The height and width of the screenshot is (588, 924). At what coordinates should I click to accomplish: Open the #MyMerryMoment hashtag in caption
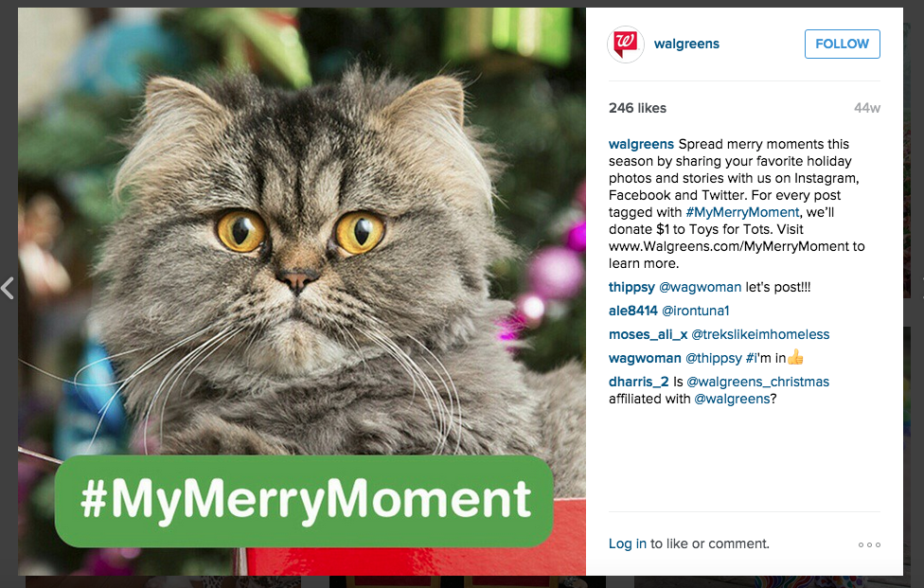(x=742, y=212)
